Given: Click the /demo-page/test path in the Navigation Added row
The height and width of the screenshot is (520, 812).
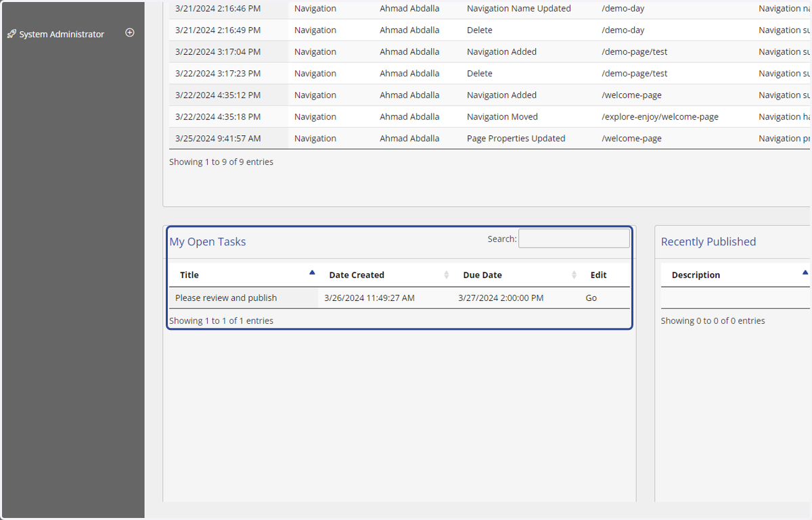Looking at the screenshot, I should (635, 51).
